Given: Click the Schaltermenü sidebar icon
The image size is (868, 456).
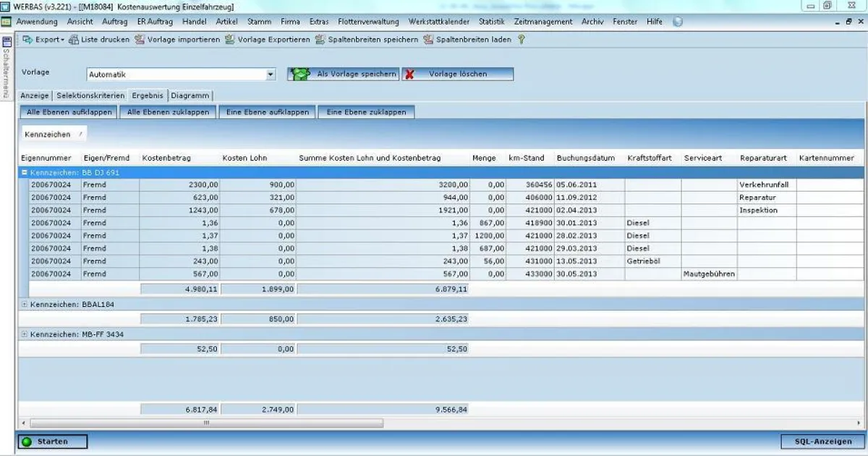Looking at the screenshot, I should click(7, 42).
